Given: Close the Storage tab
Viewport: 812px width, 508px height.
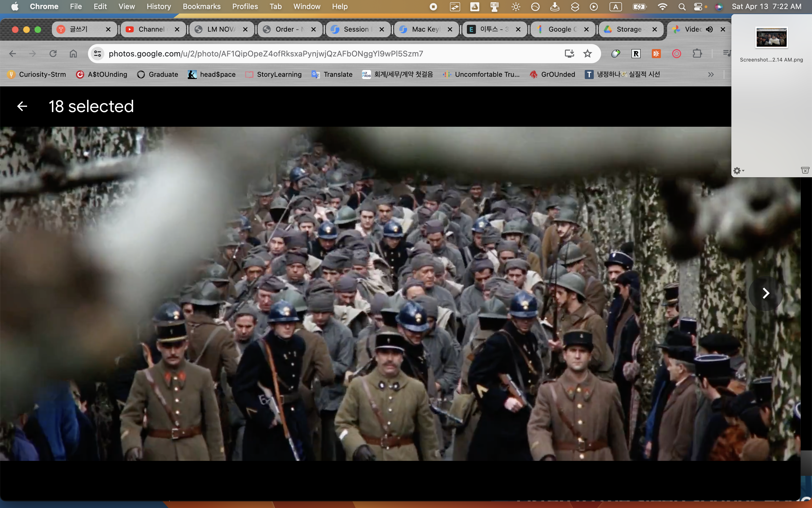Looking at the screenshot, I should [x=654, y=30].
